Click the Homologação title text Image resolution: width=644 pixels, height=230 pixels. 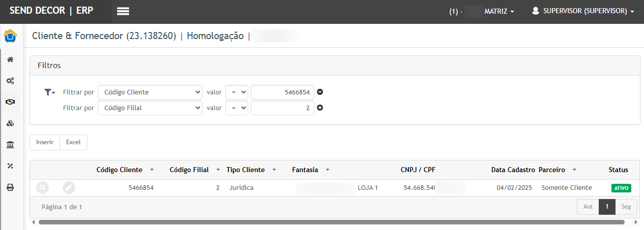pos(216,37)
